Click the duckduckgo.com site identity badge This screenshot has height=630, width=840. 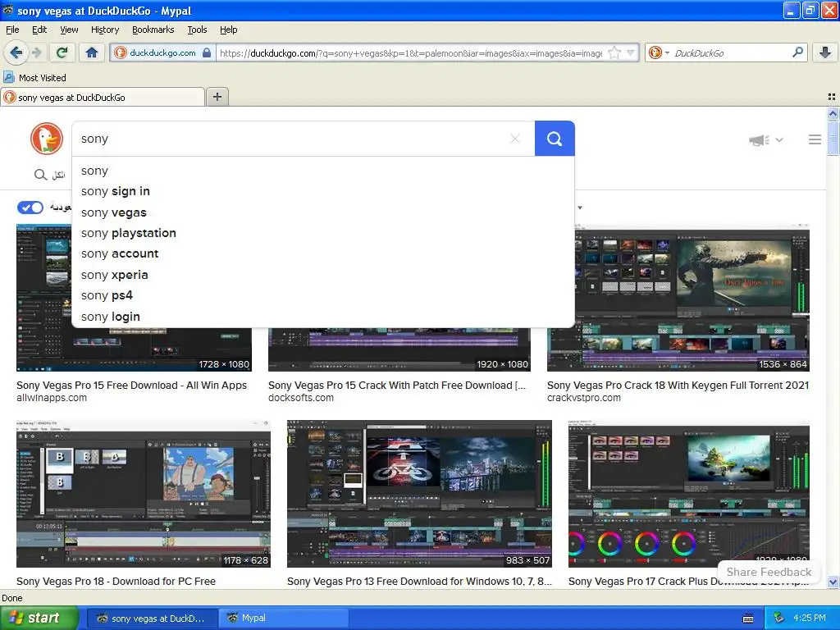[162, 52]
